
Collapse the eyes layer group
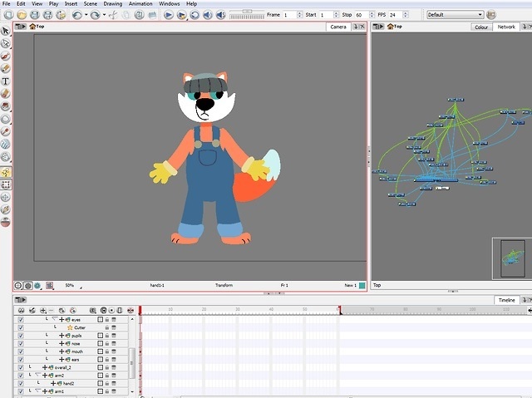point(54,319)
